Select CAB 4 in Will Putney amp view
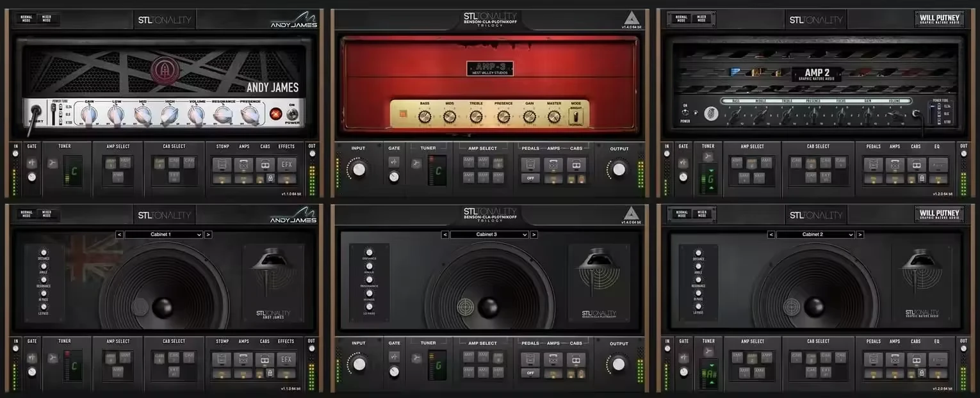The height and width of the screenshot is (398, 980). coord(840,163)
